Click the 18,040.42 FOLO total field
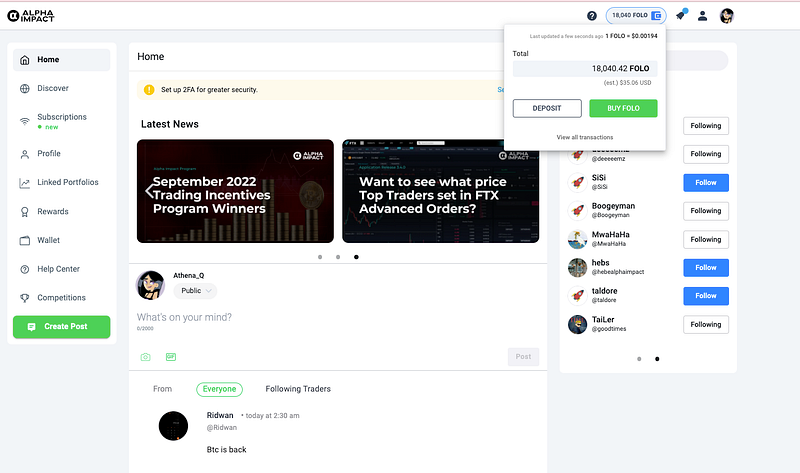Screen dimensions: 800x473 pos(585,69)
